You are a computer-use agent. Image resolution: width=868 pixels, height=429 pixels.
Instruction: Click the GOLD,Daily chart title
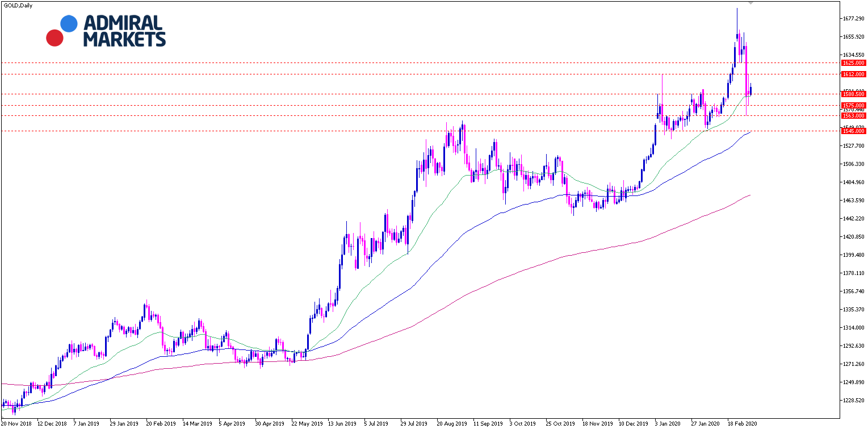(17, 5)
